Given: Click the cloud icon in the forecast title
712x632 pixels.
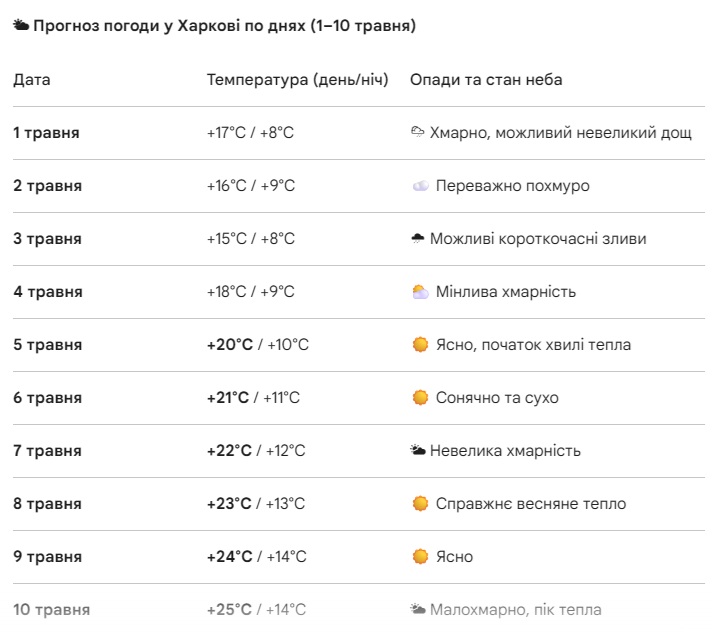Looking at the screenshot, I should point(21,26).
